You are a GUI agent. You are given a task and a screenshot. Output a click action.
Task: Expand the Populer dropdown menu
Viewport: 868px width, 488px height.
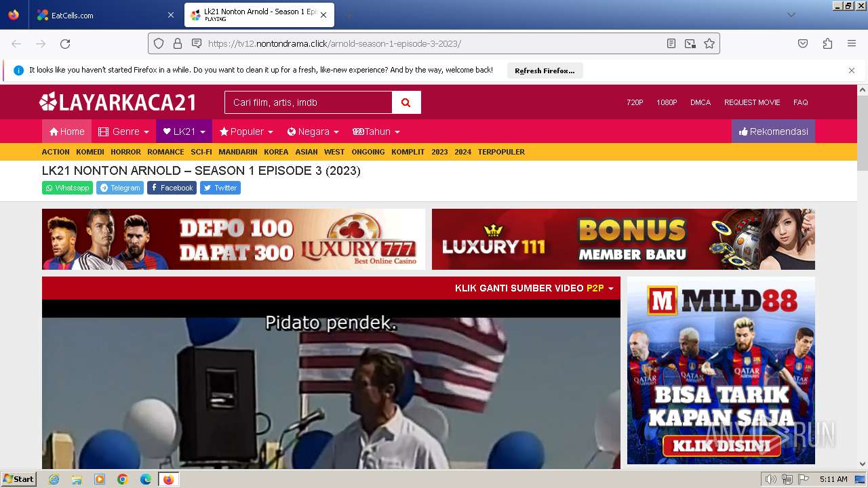[x=246, y=131]
